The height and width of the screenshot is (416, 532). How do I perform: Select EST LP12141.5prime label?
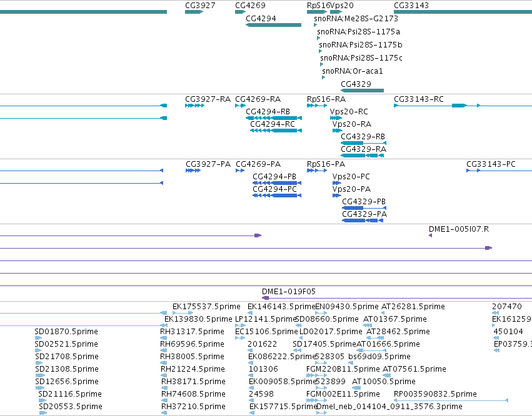click(x=266, y=319)
